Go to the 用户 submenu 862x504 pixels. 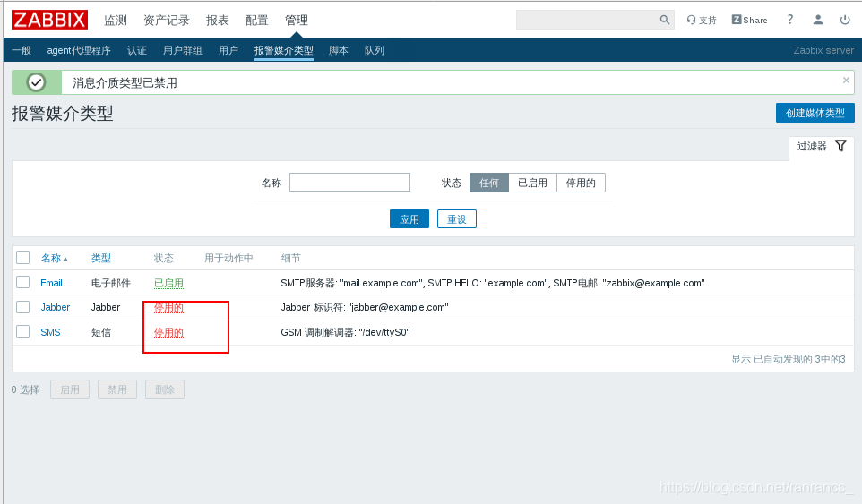tap(228, 50)
